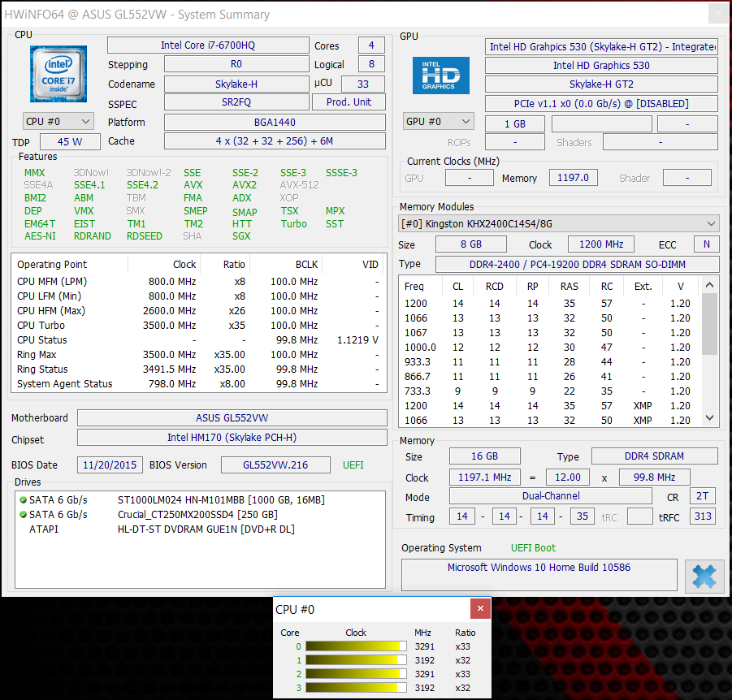Screen dimensions: 732x700
Task: Click Core 3 clock bar
Action: (x=356, y=688)
